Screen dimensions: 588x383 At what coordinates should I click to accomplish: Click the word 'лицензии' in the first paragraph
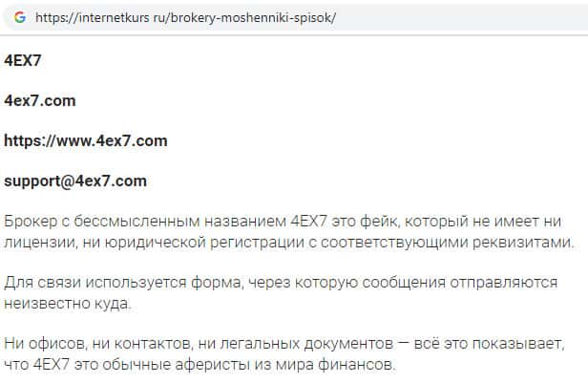coord(36,242)
